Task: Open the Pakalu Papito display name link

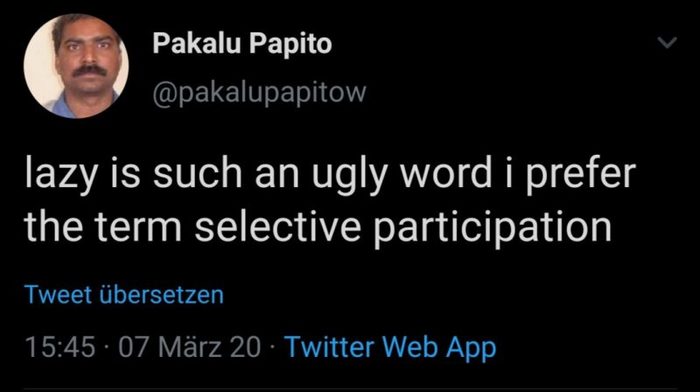Action: pyautogui.click(x=242, y=44)
